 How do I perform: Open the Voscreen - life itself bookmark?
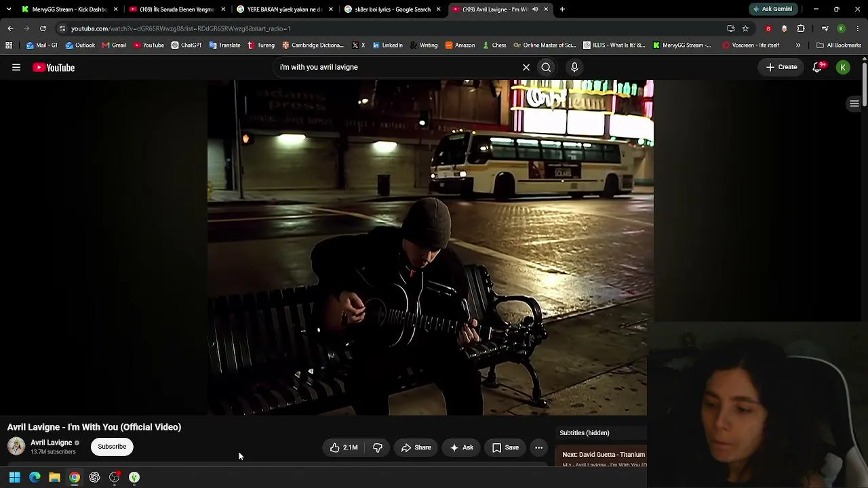click(751, 45)
